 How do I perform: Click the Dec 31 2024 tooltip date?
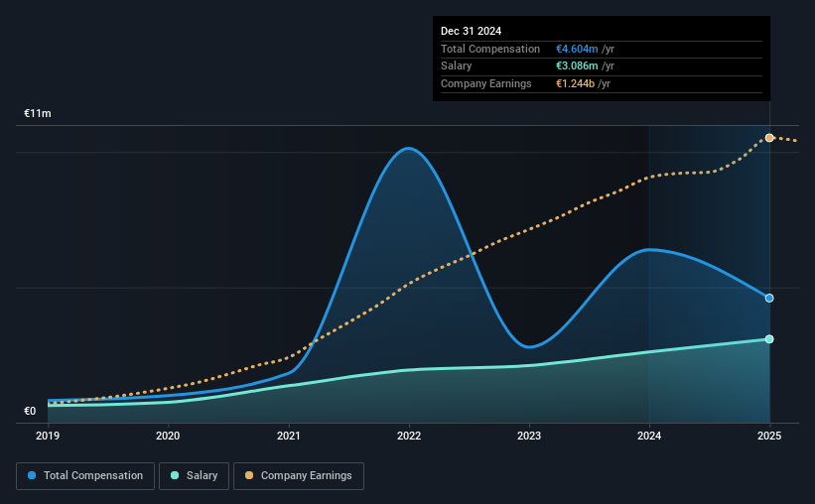tap(471, 31)
